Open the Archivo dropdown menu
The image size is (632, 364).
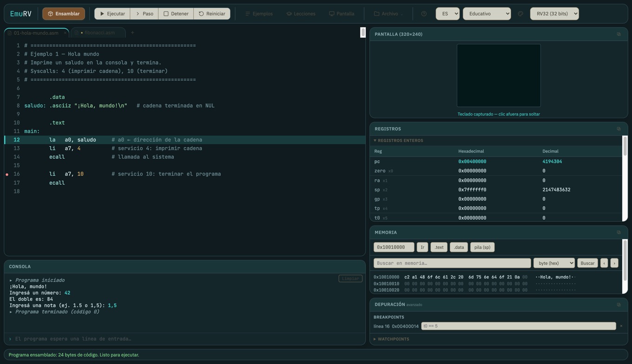pyautogui.click(x=388, y=14)
